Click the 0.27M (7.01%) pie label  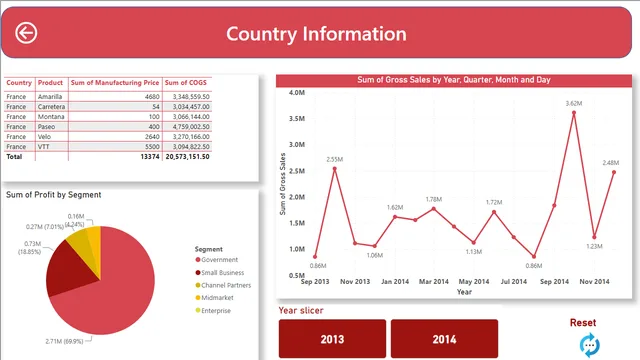[45, 227]
